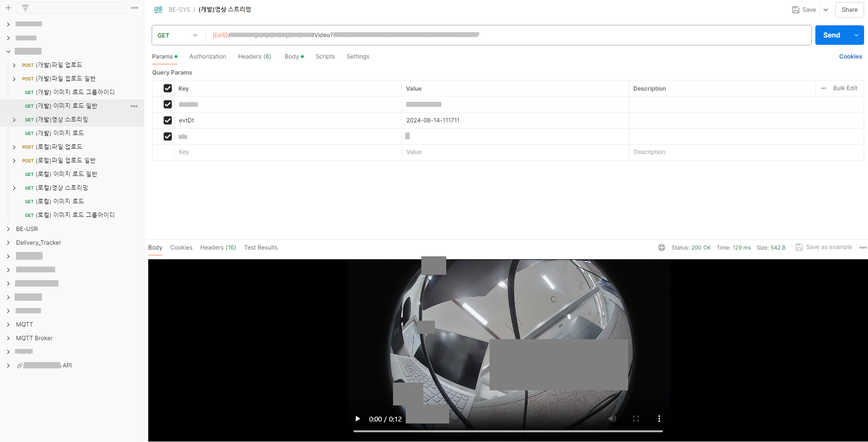The image size is (868, 442).
Task: Open the Settings tab
Action: click(x=358, y=57)
